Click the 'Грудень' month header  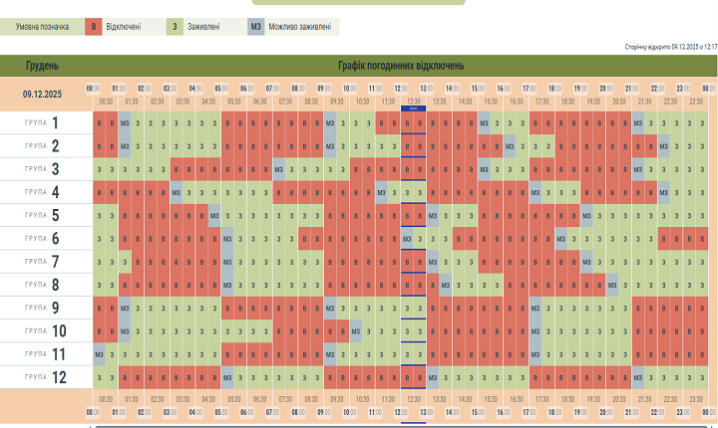click(x=43, y=65)
